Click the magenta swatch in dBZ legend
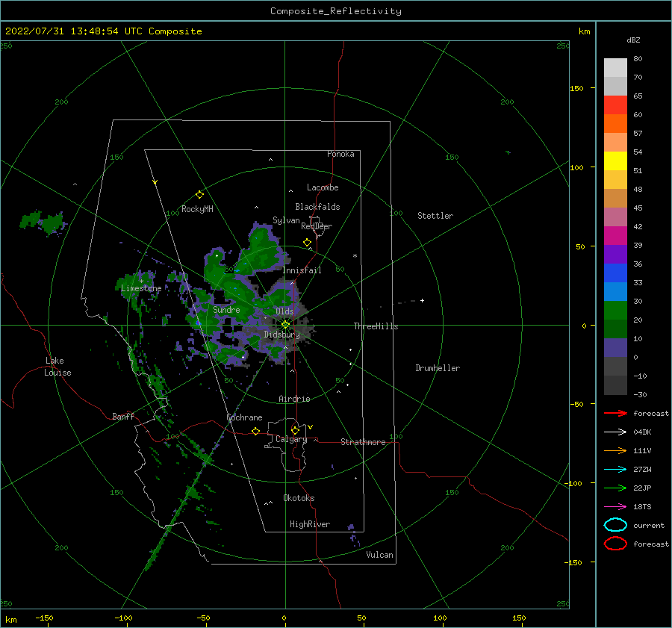The height and width of the screenshot is (628, 672). point(615,236)
